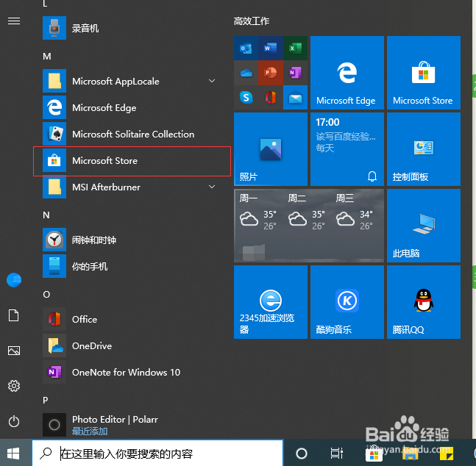Open Word in Office tile folder

(271, 49)
